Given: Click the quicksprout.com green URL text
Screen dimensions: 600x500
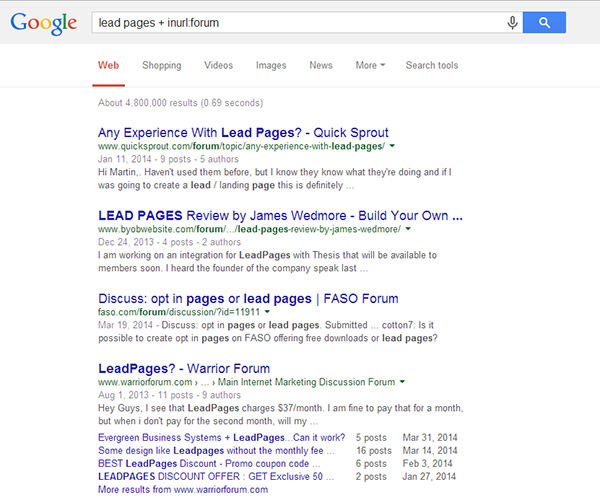Looking at the screenshot, I should pos(241,146).
